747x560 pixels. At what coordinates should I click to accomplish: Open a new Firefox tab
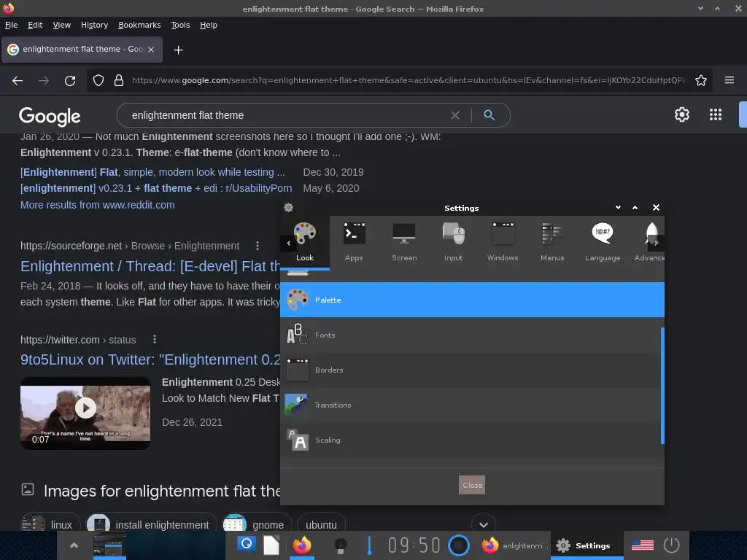178,50
